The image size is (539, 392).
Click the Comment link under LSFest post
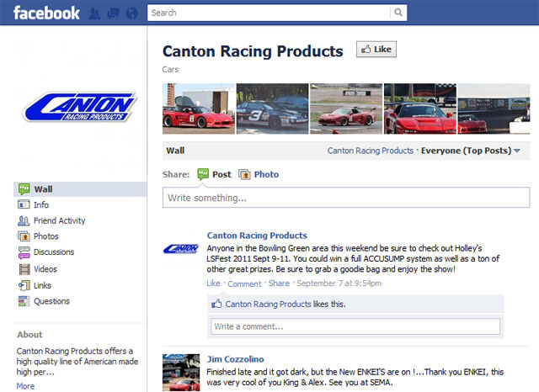(245, 283)
